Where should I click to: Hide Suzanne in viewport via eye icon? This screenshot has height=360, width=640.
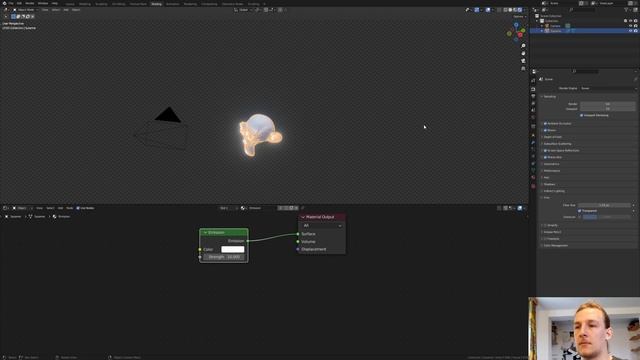pyautogui.click(x=631, y=31)
